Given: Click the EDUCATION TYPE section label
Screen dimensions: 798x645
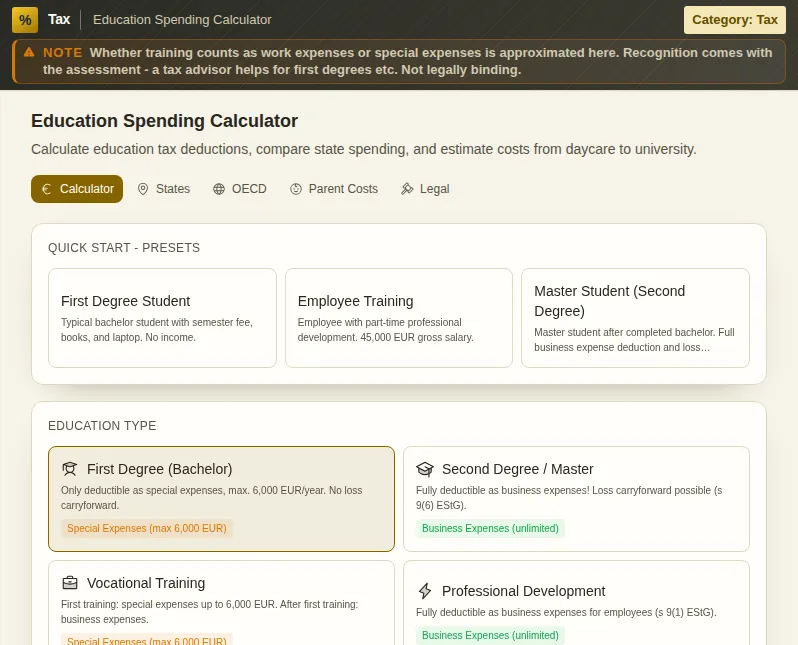Looking at the screenshot, I should (x=102, y=426).
